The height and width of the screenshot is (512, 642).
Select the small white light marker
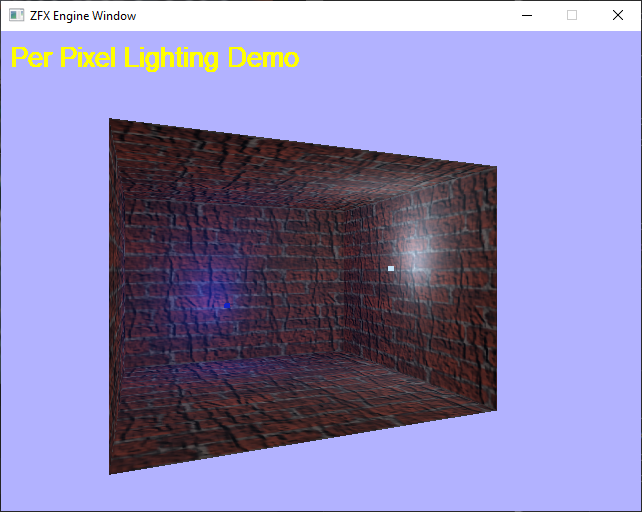pos(391,268)
